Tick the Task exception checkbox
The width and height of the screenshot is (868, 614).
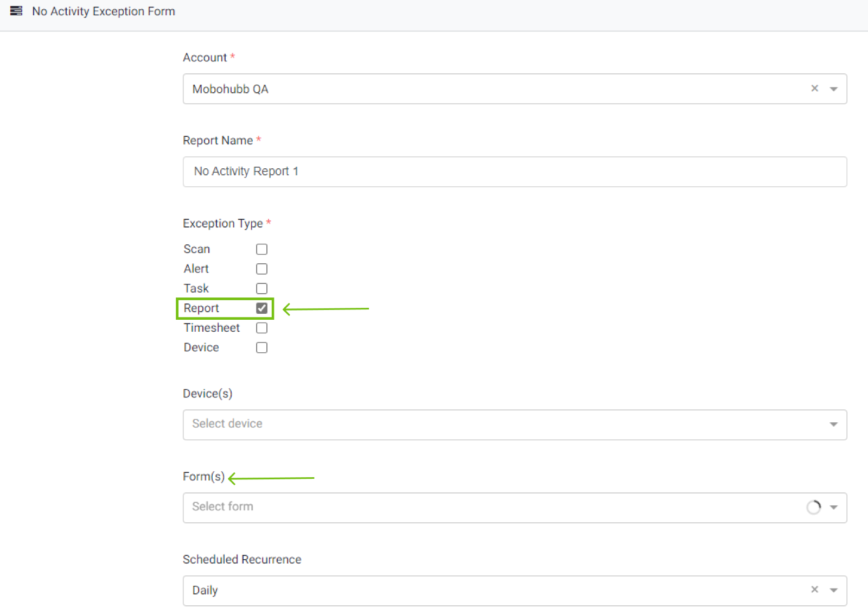pos(261,288)
